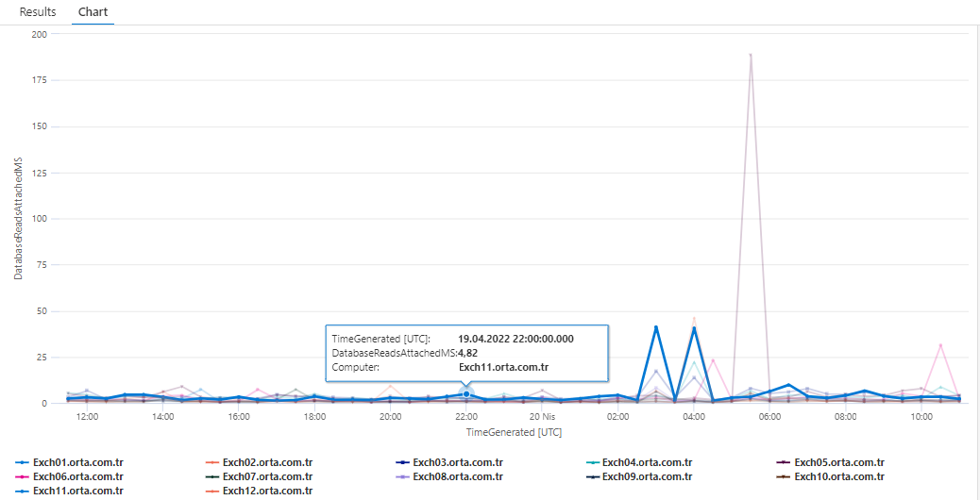Image resolution: width=980 pixels, height=500 pixels.
Task: Toggle the Exch08.orta.com.tr legend series
Action: click(x=449, y=477)
